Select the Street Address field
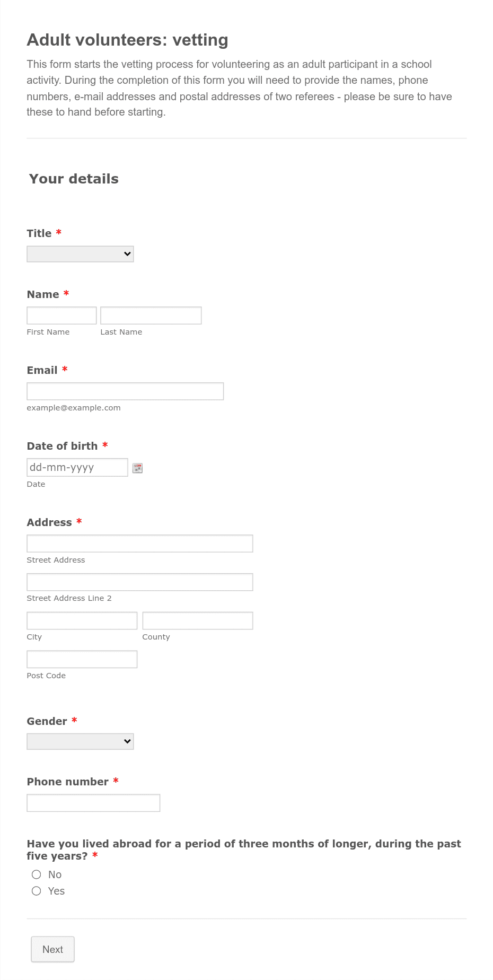Image resolution: width=493 pixels, height=980 pixels. pos(139,543)
